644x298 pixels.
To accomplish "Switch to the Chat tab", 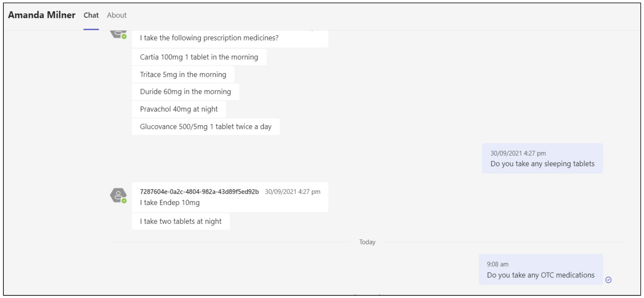I will coord(91,15).
